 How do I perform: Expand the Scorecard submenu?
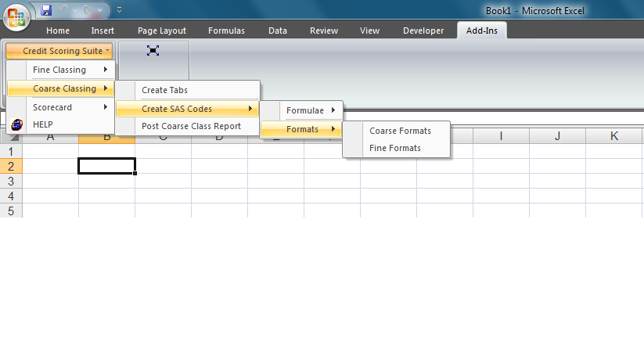(60, 107)
